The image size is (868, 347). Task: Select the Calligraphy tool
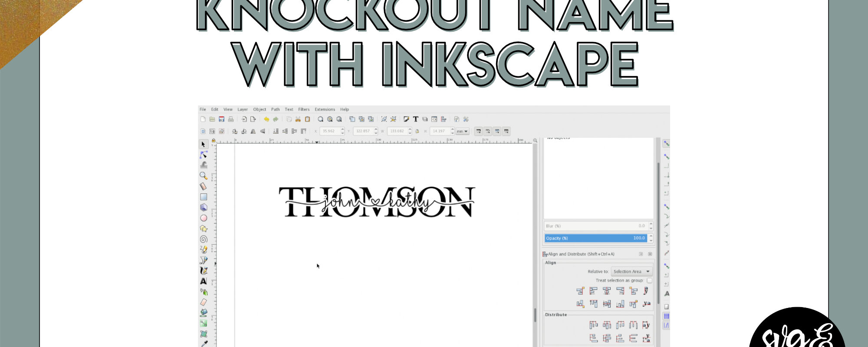[204, 271]
